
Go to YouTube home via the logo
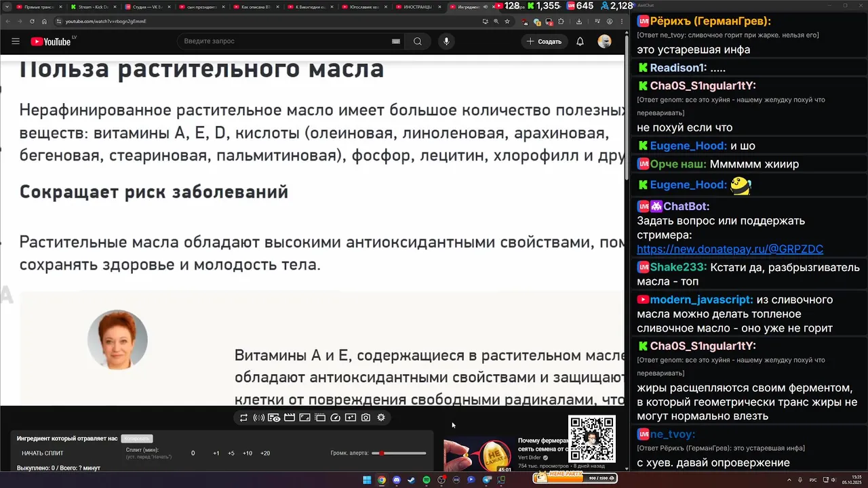tap(51, 41)
